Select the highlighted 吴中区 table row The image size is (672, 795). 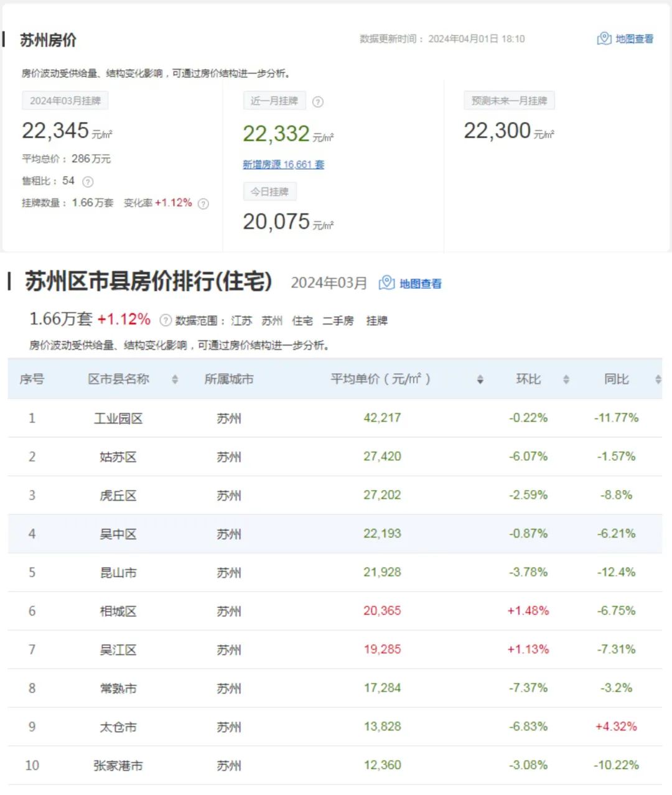[336, 534]
